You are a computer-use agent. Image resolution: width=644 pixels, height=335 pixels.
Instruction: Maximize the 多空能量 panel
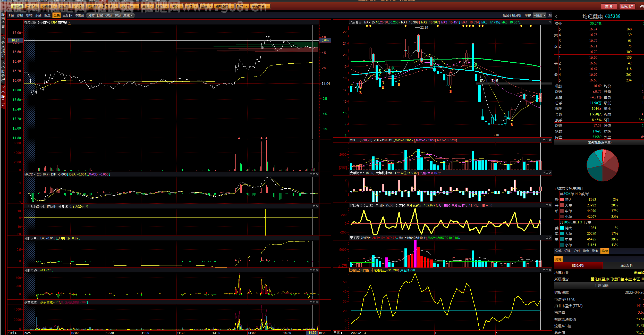click(314, 302)
